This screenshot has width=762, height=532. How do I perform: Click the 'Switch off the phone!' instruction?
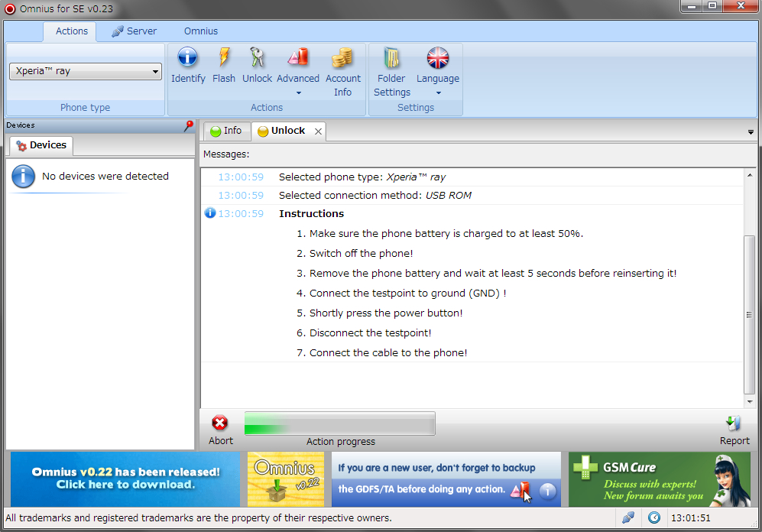pyautogui.click(x=361, y=253)
